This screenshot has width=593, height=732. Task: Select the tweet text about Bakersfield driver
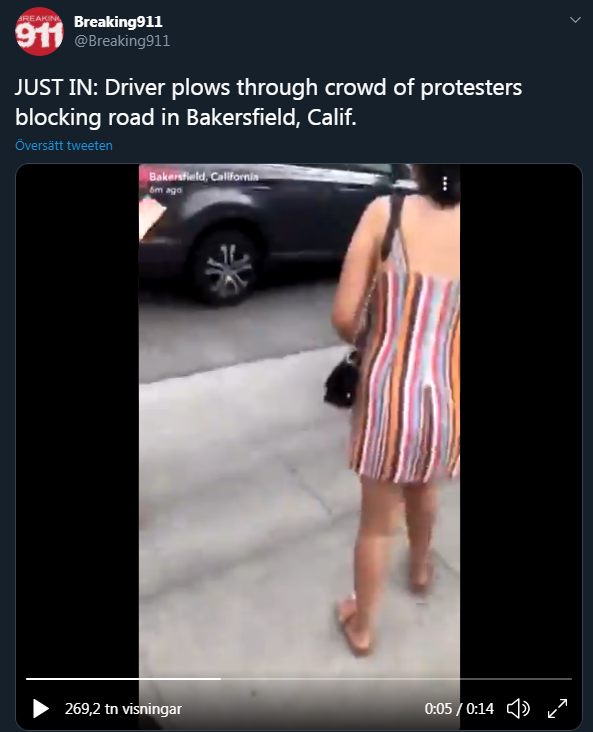coord(268,102)
